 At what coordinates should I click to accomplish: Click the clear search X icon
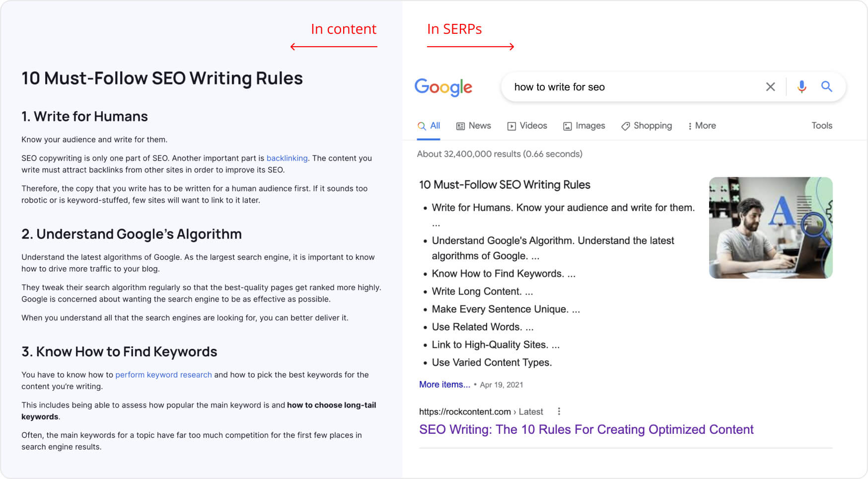click(770, 87)
